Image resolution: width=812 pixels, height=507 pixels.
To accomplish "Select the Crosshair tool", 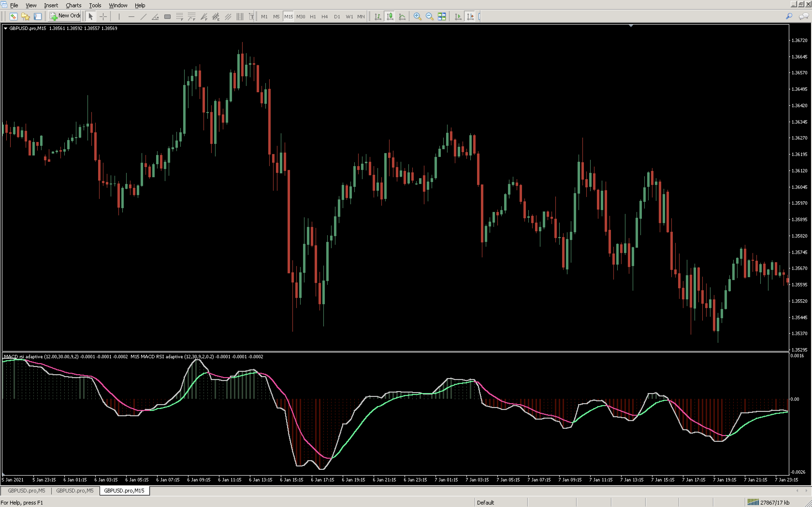I will coord(103,16).
